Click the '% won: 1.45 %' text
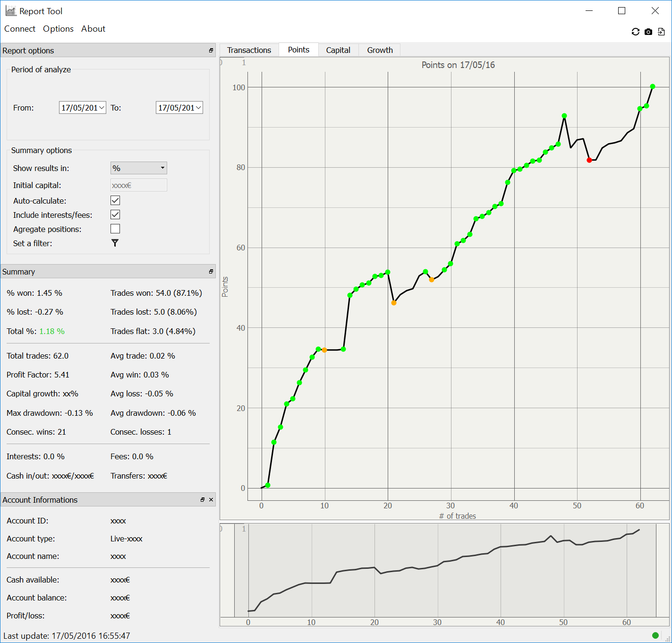Image resolution: width=672 pixels, height=643 pixels. coord(34,293)
